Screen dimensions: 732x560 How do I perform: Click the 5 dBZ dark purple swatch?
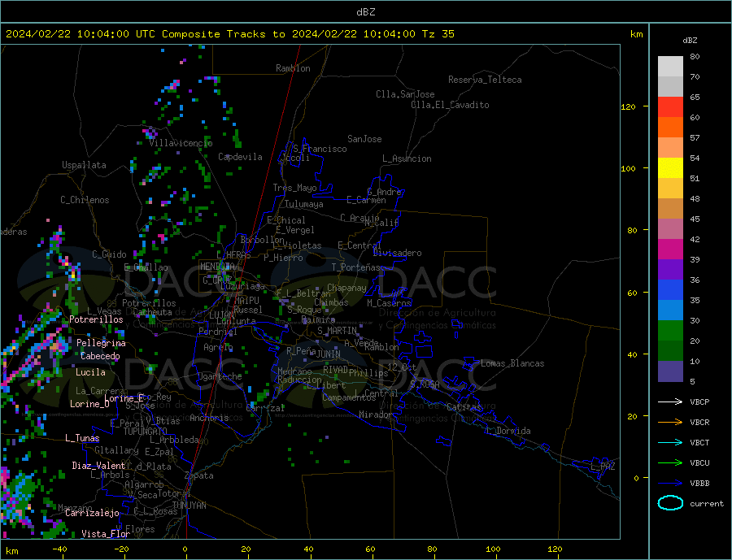pos(670,371)
